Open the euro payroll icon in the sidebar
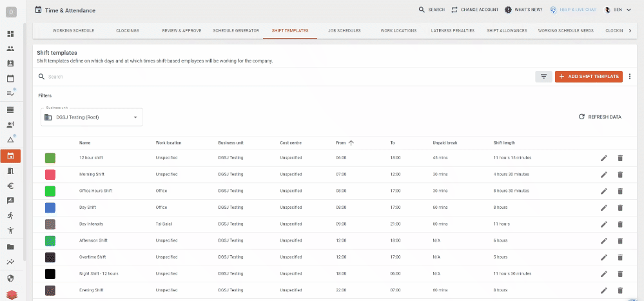 point(11,186)
